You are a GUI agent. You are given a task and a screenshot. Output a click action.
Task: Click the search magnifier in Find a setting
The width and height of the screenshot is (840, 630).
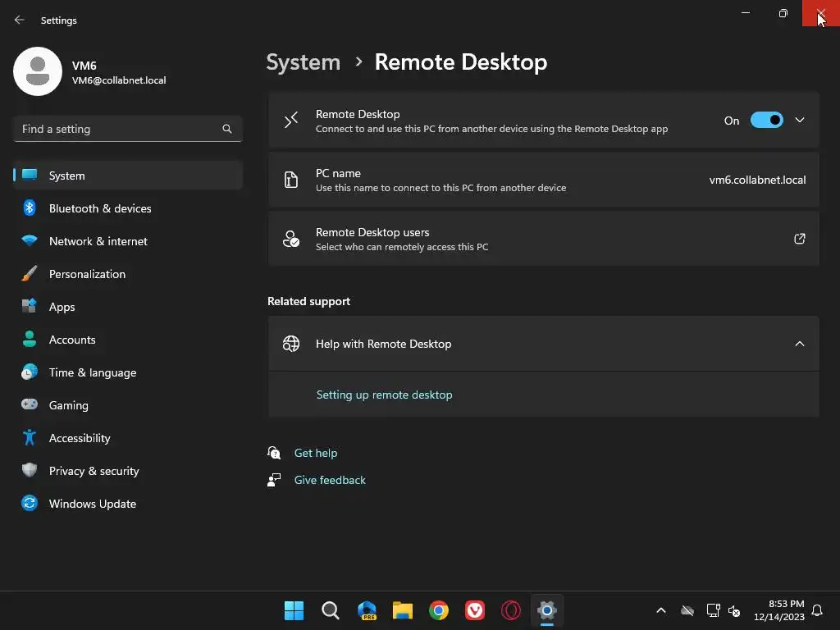click(227, 129)
